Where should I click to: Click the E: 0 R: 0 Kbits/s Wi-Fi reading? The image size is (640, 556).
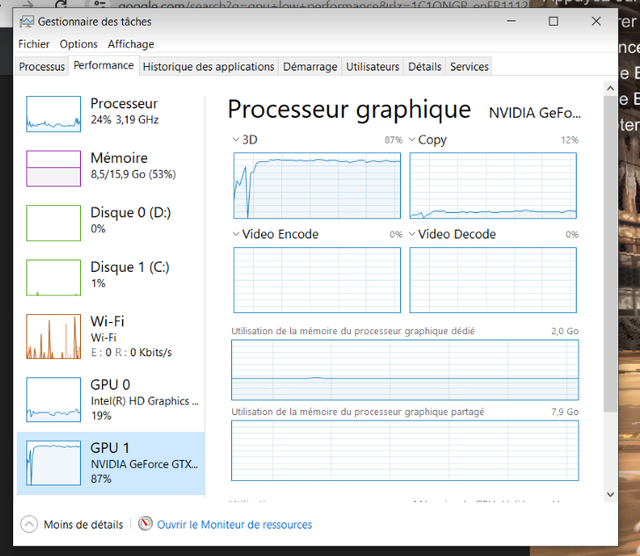pos(131,352)
